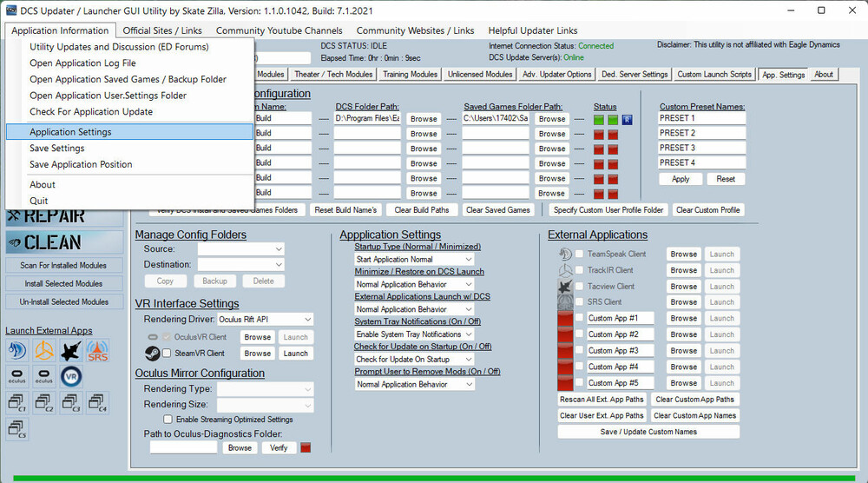Click the red icon next to Custom App #1

point(565,319)
